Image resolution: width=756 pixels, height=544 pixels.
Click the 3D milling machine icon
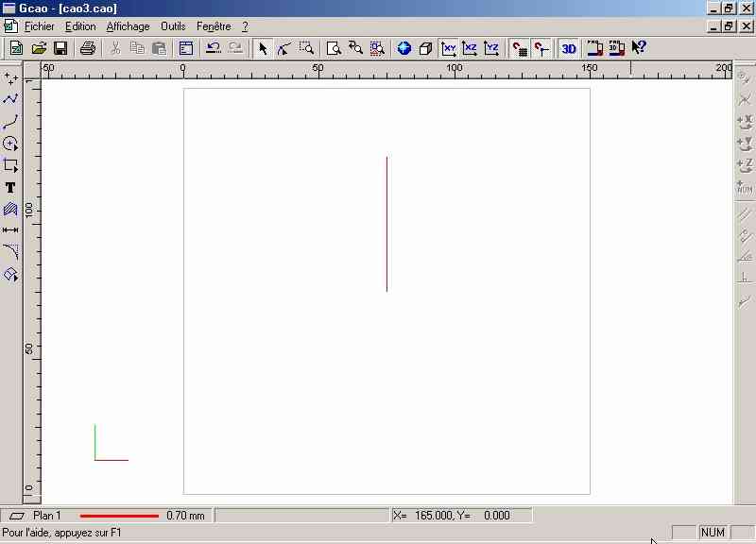(x=617, y=48)
